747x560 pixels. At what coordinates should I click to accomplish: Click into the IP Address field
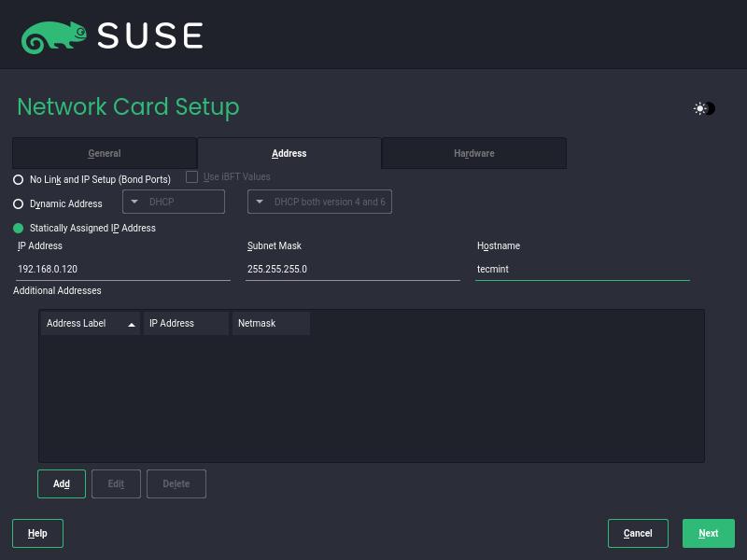pyautogui.click(x=122, y=269)
